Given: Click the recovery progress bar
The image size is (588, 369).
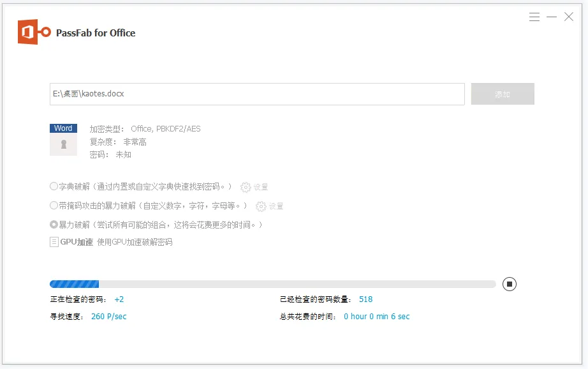Looking at the screenshot, I should pyautogui.click(x=272, y=284).
